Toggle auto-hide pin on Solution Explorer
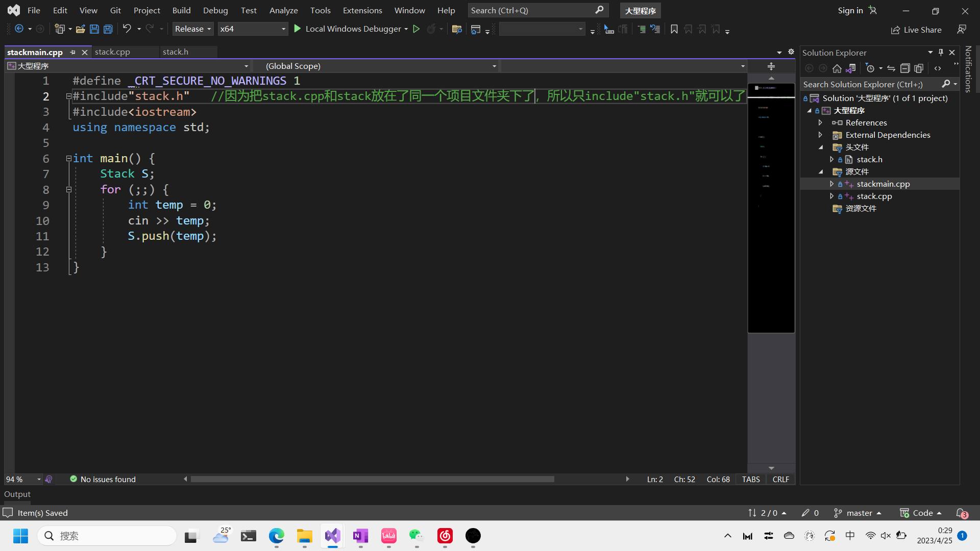The image size is (980, 551). tap(941, 53)
